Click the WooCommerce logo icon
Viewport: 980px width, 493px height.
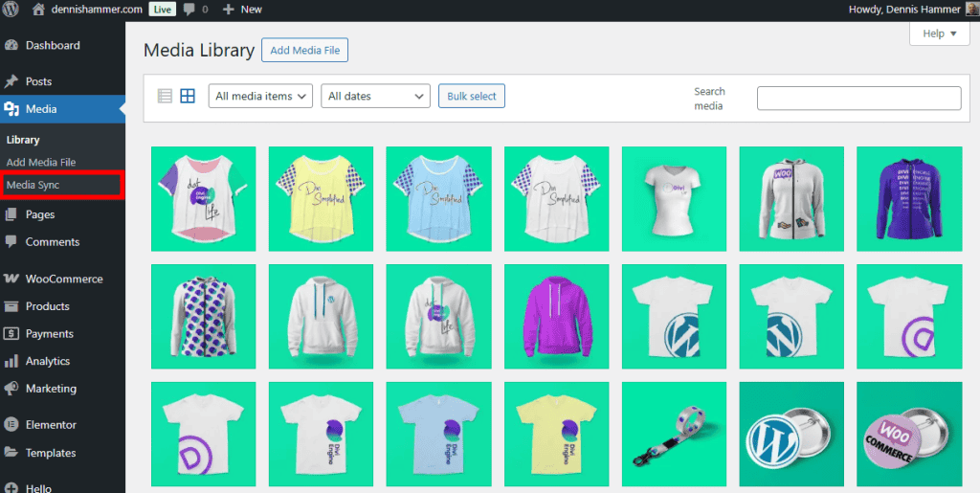coord(11,279)
